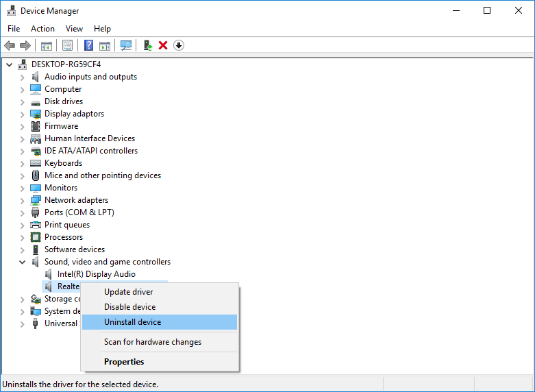Collapse the DESKTOP-RG59CF4 root node
535x392 pixels.
(9, 64)
